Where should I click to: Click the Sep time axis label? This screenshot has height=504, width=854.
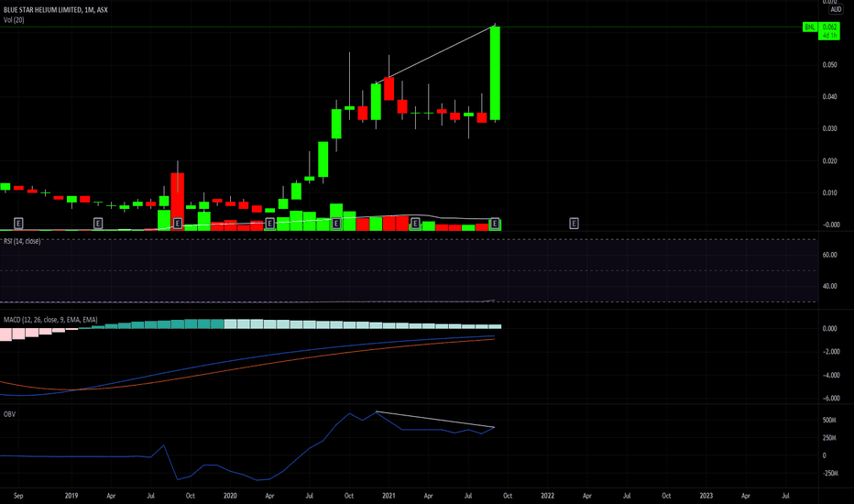(x=18, y=496)
